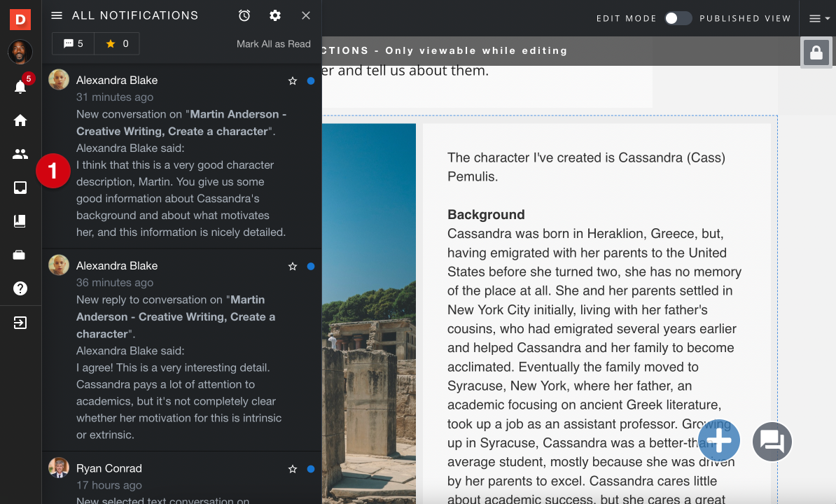
Task: Click the Ryan Conrad name text
Action: [x=109, y=468]
